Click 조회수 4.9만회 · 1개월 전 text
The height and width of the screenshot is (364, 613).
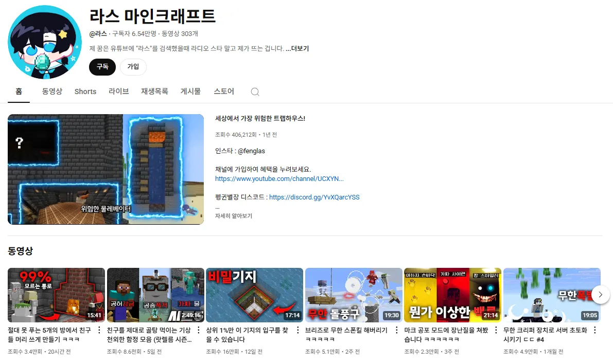point(533,352)
